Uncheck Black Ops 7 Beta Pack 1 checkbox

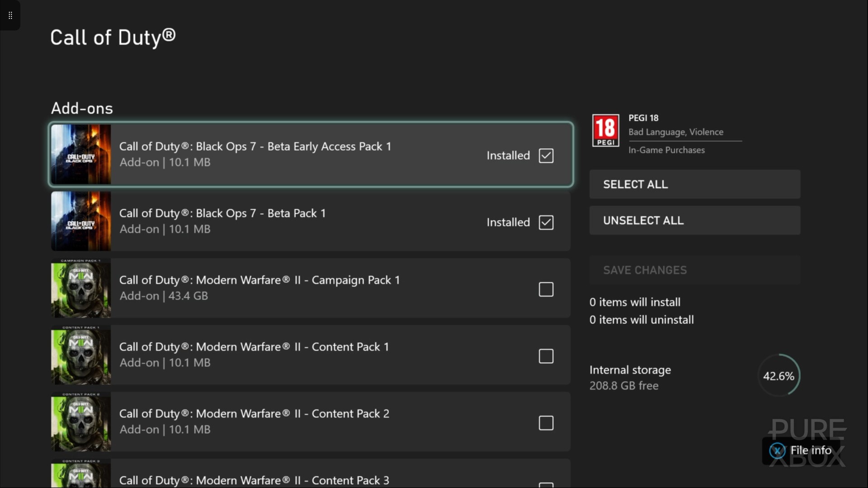coord(546,222)
